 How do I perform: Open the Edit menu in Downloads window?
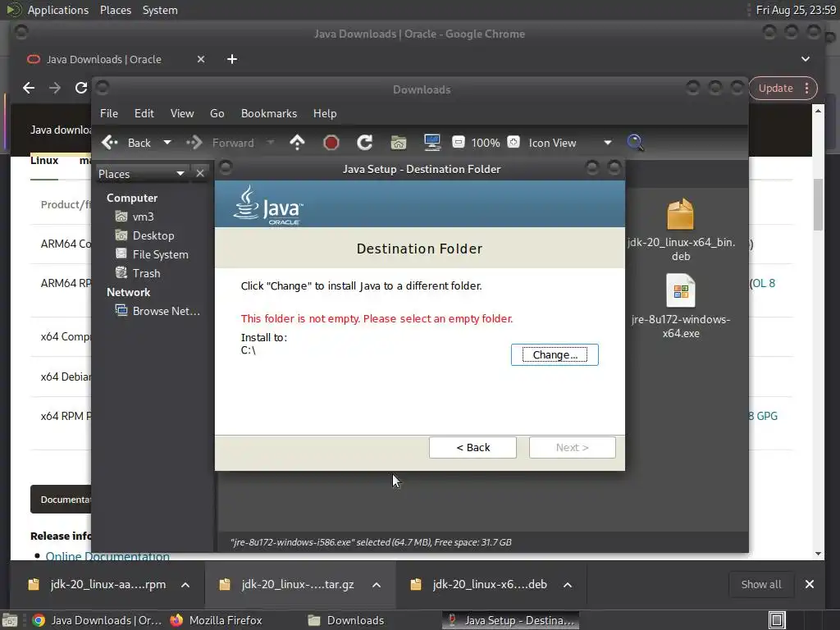point(144,113)
